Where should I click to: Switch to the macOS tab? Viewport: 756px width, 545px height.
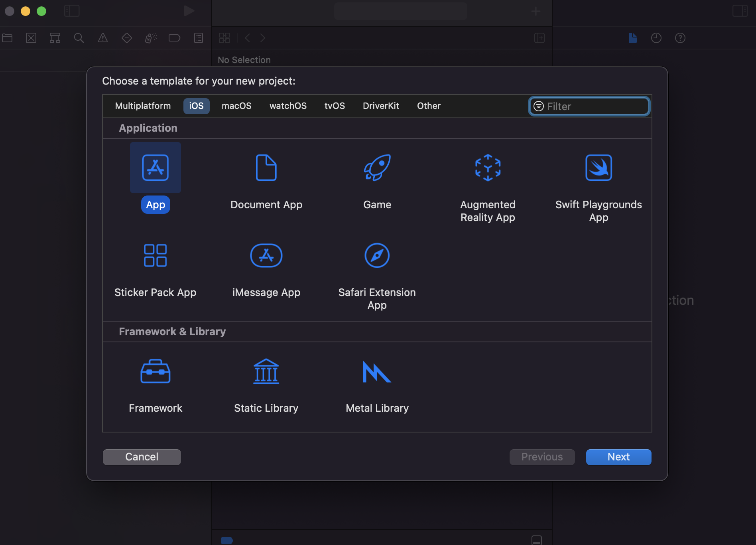point(236,106)
